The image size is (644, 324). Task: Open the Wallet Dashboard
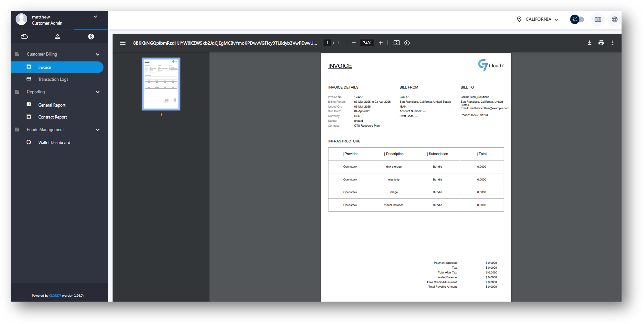(54, 142)
